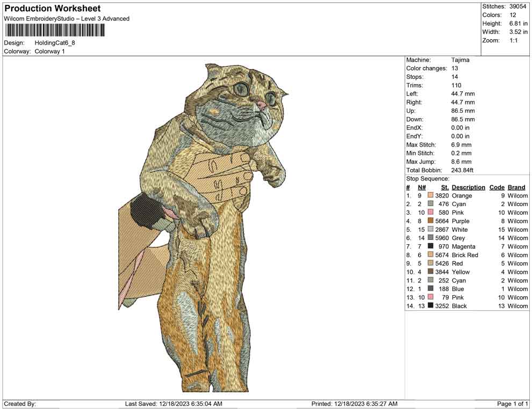532x409 pixels.
Task: Pick the Magenta swatch in stop 7
Action: point(430,246)
